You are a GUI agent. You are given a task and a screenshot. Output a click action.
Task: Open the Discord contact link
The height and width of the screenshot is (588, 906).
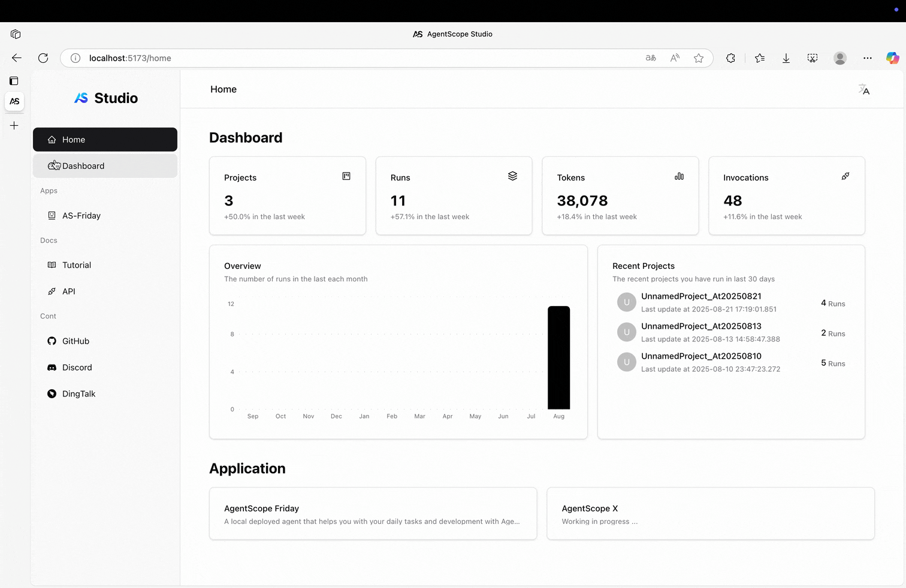click(105, 367)
